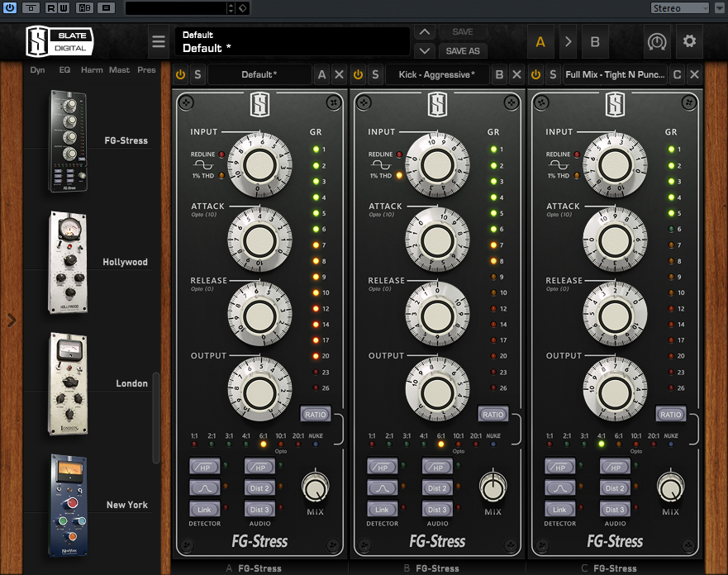The image size is (728, 575).
Task: Open the settings gear icon
Action: pyautogui.click(x=689, y=41)
